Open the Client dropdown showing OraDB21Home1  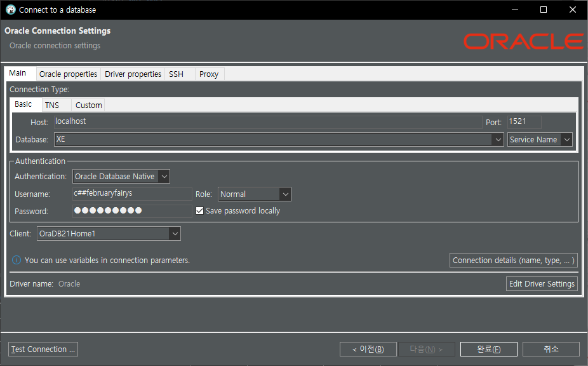click(109, 233)
